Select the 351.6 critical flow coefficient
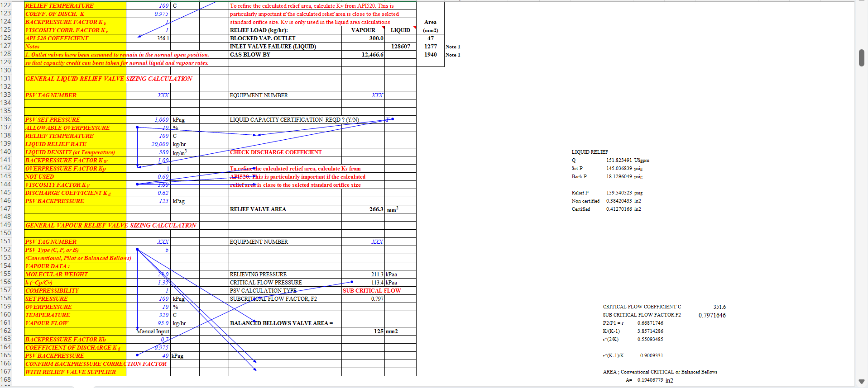The width and height of the screenshot is (868, 388). pyautogui.click(x=719, y=307)
